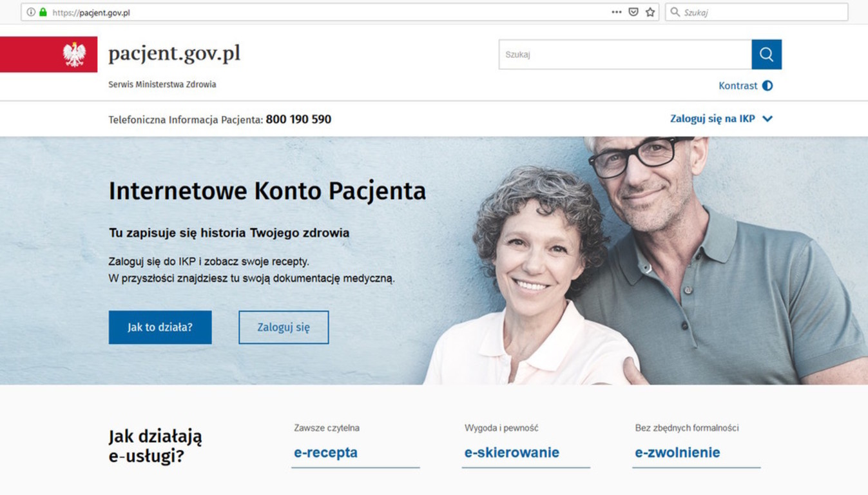
Task: Click the Zawsze czytelna label
Action: click(x=327, y=428)
